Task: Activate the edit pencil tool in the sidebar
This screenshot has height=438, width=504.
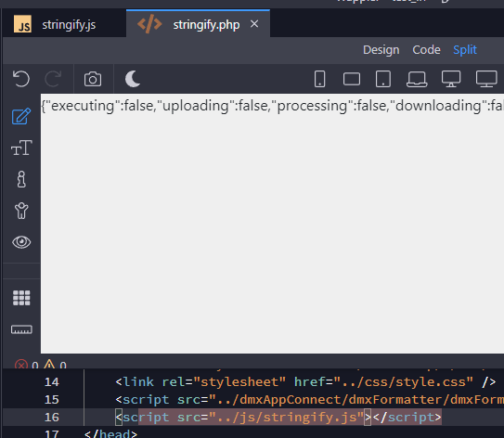Action: coord(21,116)
